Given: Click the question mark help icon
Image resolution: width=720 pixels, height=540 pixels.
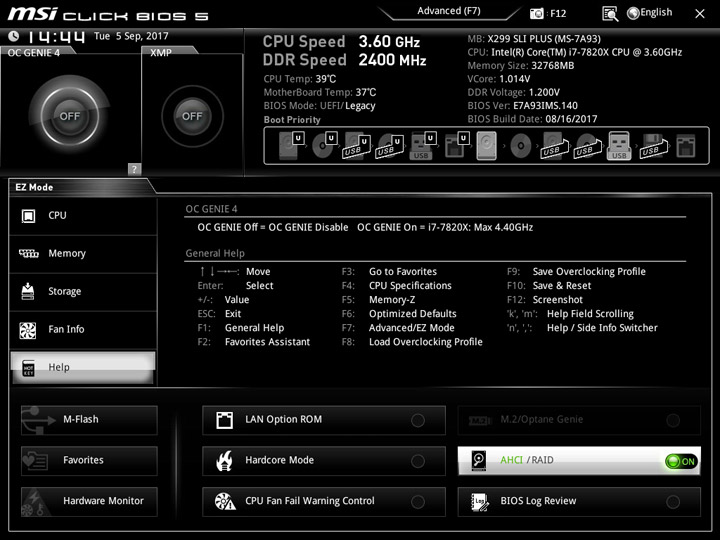Looking at the screenshot, I should [x=134, y=169].
